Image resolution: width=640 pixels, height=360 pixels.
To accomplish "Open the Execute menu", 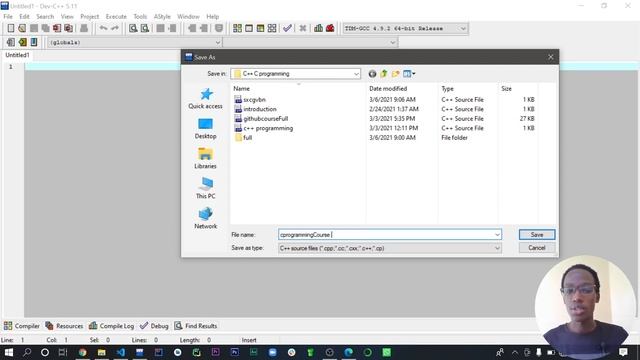I will pyautogui.click(x=116, y=16).
